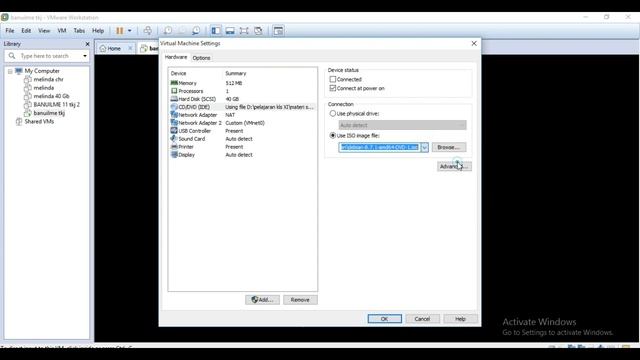Click the search magnifier icon in Library
The width and height of the screenshot is (640, 360).
[x=12, y=56]
